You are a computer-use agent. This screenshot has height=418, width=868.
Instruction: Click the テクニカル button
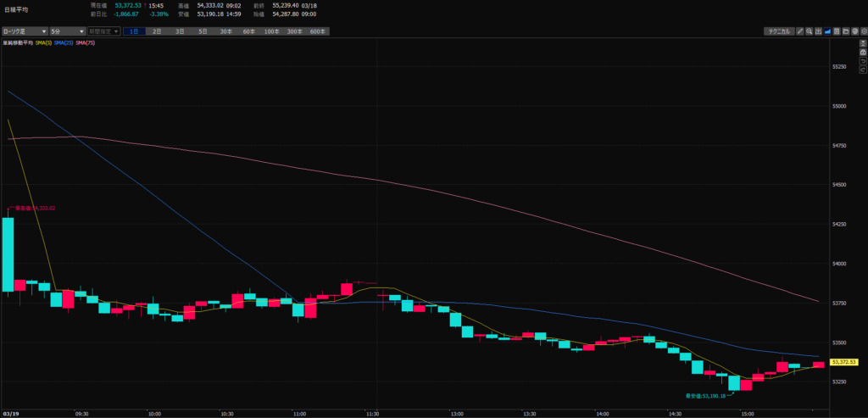point(777,31)
